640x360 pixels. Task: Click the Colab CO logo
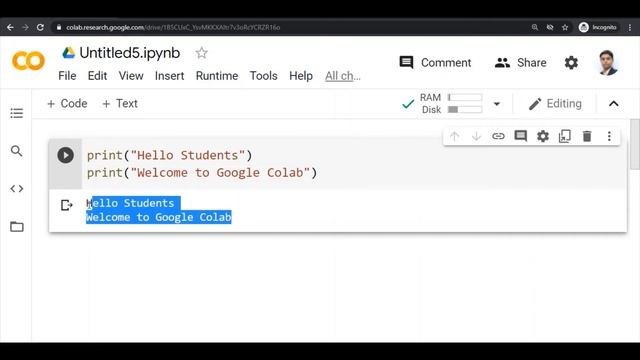pos(29,61)
